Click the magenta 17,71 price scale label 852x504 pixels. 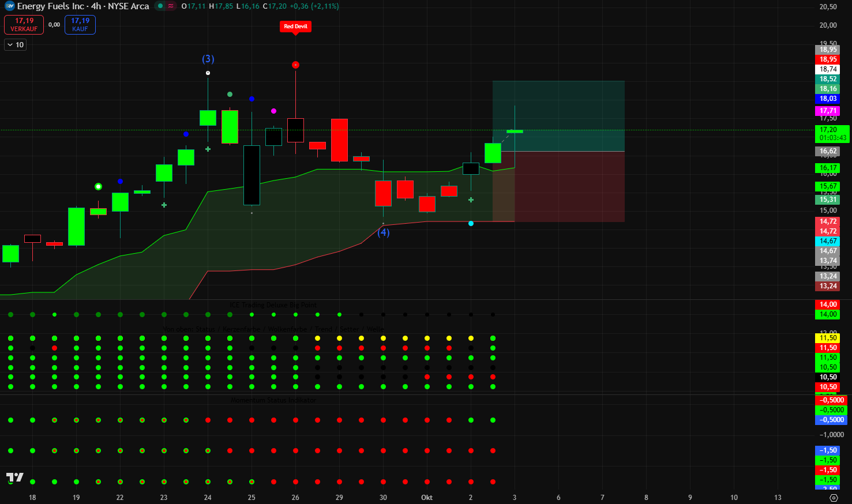[x=828, y=111]
